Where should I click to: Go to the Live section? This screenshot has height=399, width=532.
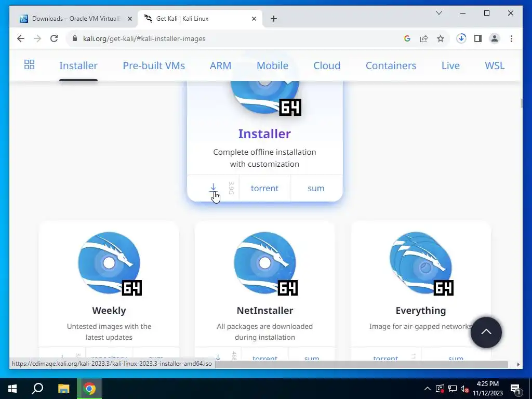(x=450, y=65)
